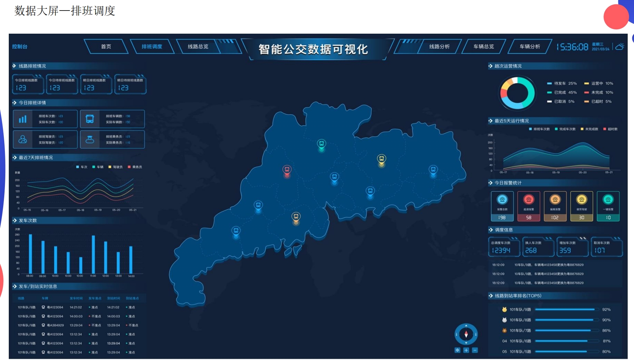
Task: Click the attendant icon for 排班乘务员
Action: 90,140
